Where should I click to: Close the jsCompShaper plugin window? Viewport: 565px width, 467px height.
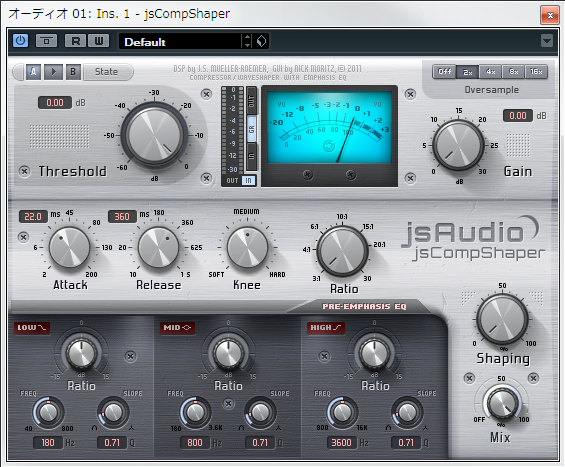tap(550, 15)
